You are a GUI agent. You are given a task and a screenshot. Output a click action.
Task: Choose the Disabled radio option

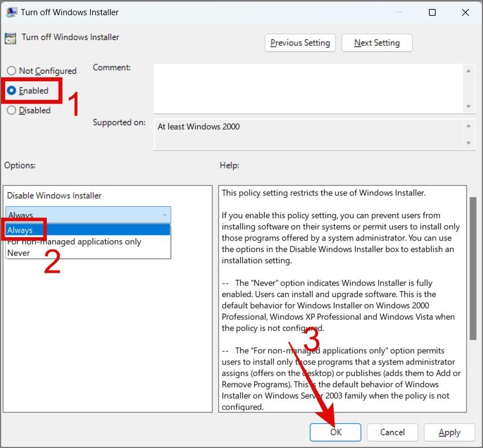[29, 110]
